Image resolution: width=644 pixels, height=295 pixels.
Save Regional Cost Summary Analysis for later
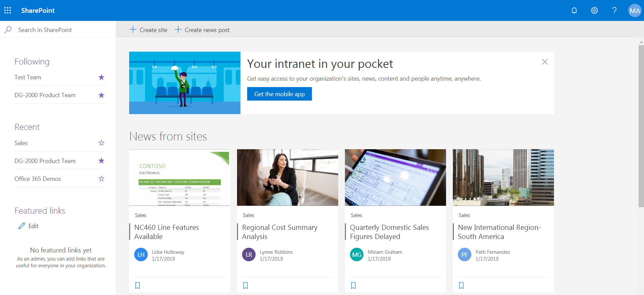tap(245, 286)
